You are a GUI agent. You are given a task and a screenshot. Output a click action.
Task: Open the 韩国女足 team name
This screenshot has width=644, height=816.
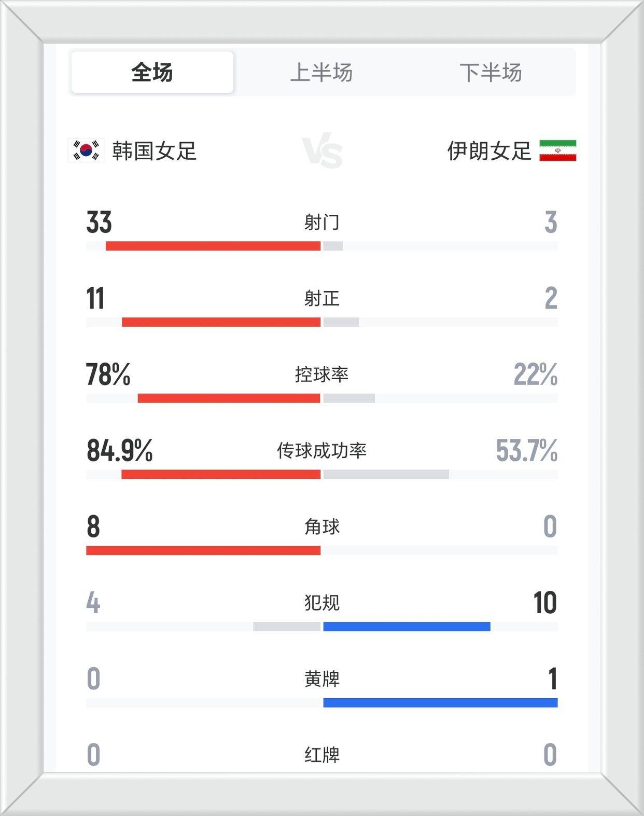[x=155, y=151]
